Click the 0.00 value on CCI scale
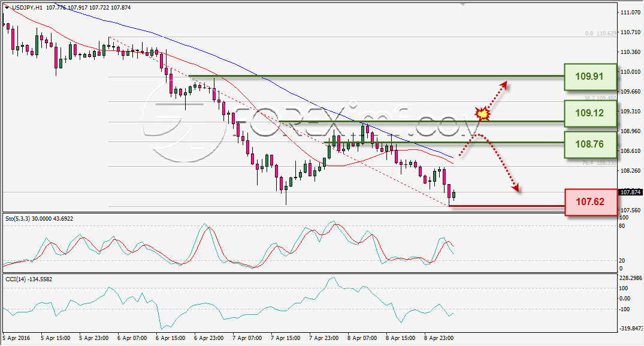Image resolution: width=644 pixels, height=346 pixels. coord(625,299)
